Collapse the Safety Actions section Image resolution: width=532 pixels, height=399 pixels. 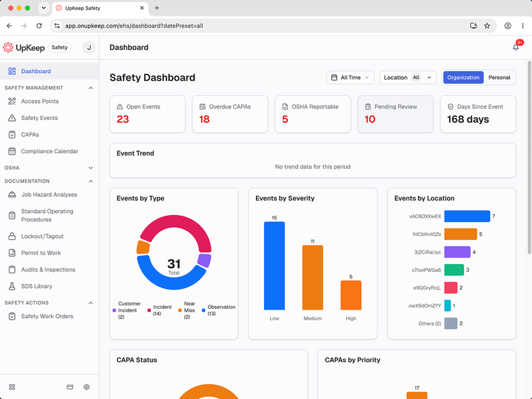pyautogui.click(x=91, y=303)
